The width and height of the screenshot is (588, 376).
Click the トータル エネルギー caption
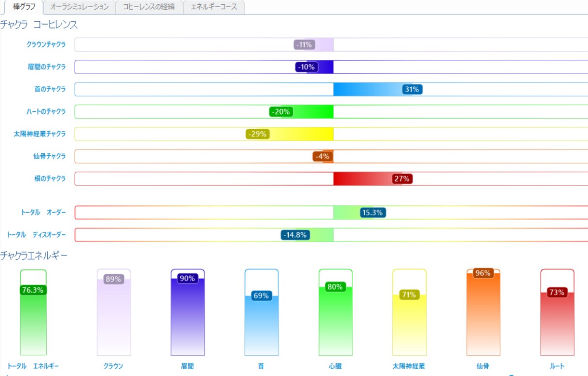pos(33,366)
